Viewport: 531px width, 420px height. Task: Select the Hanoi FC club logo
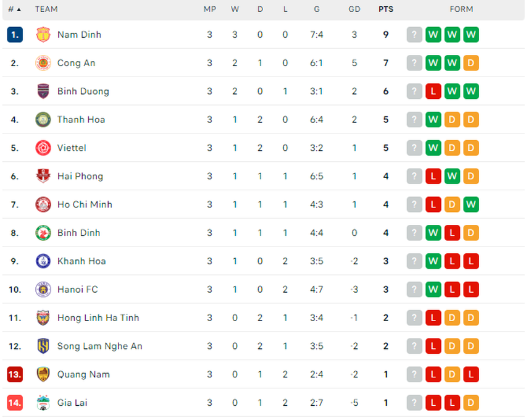click(x=42, y=289)
